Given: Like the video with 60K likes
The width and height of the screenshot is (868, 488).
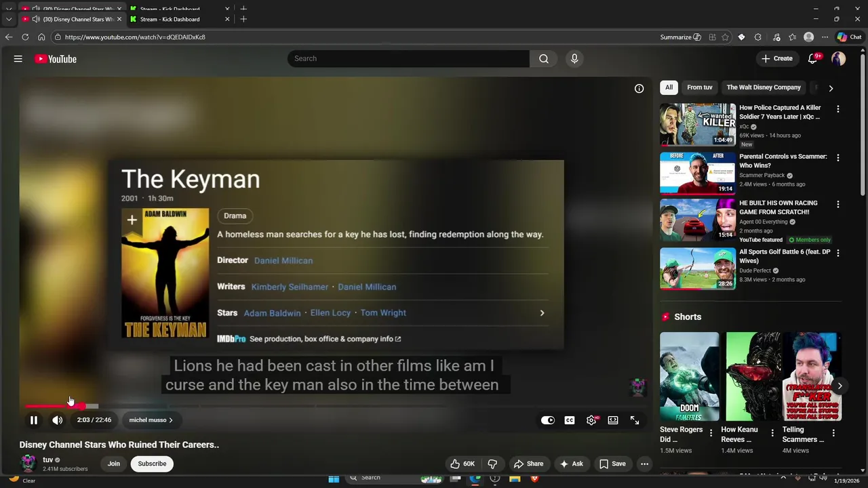Looking at the screenshot, I should (462, 464).
